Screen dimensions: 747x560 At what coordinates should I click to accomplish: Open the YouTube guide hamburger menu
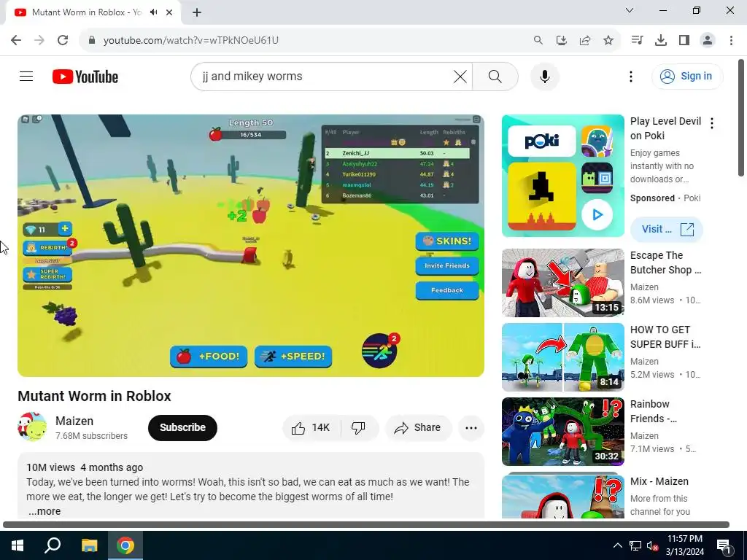26,76
